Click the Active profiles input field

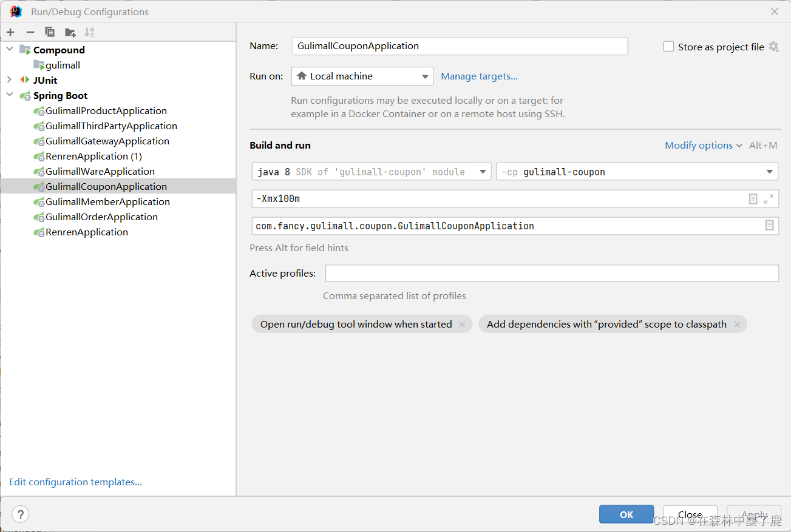pos(551,274)
